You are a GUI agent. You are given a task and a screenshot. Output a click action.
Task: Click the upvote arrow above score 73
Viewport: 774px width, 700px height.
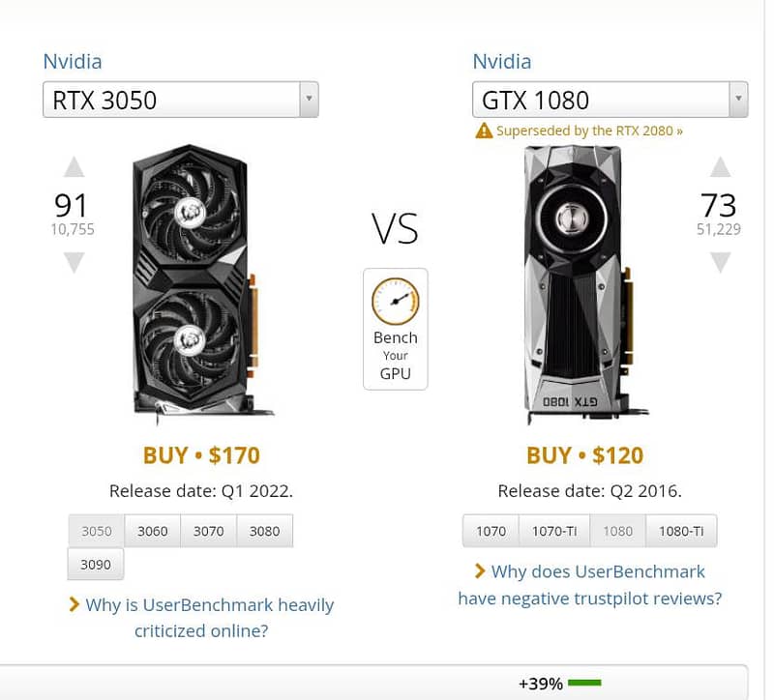[720, 167]
